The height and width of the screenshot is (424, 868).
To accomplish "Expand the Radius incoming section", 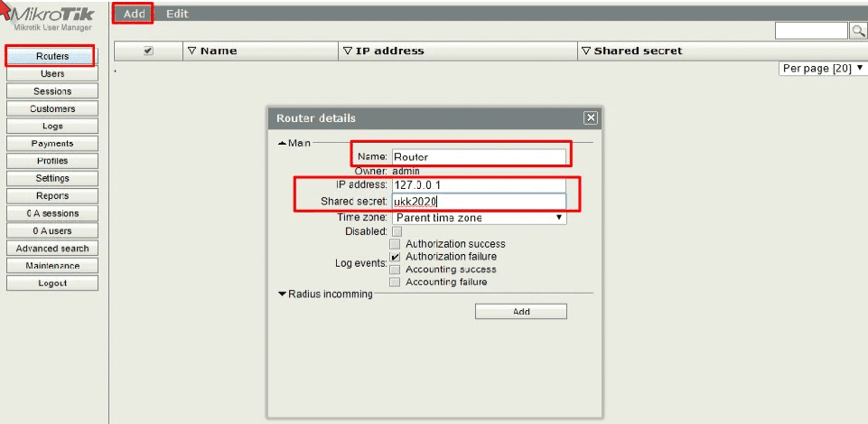I will coord(282,294).
